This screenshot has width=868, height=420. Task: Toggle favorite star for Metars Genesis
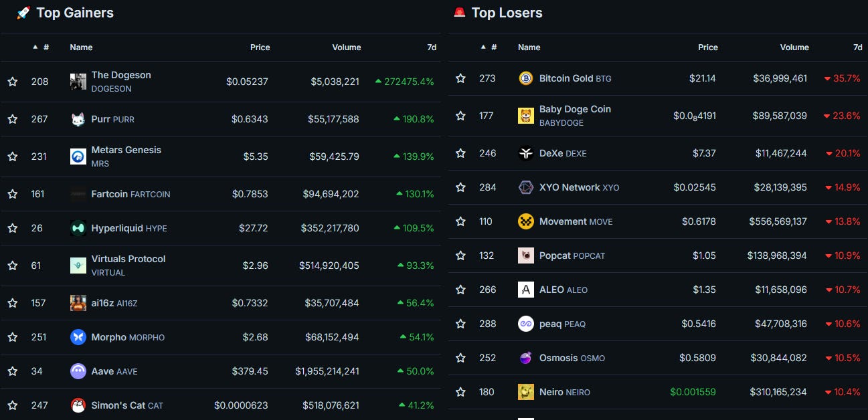[x=12, y=156]
